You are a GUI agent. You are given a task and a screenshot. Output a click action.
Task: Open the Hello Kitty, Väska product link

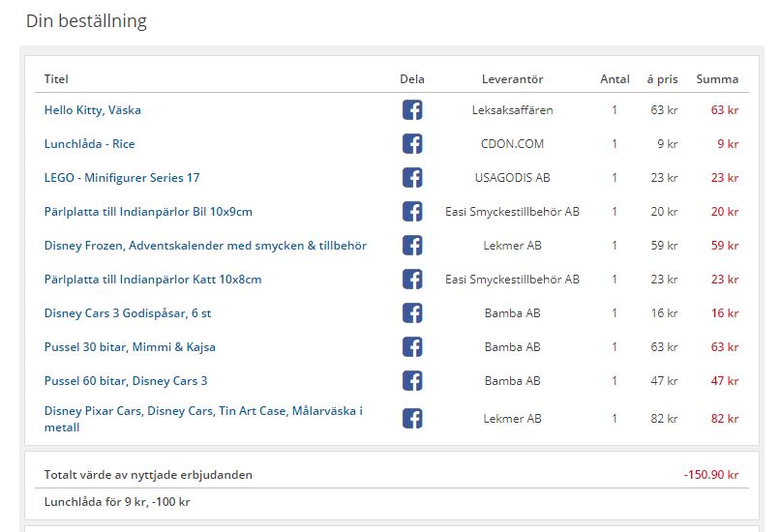click(93, 110)
